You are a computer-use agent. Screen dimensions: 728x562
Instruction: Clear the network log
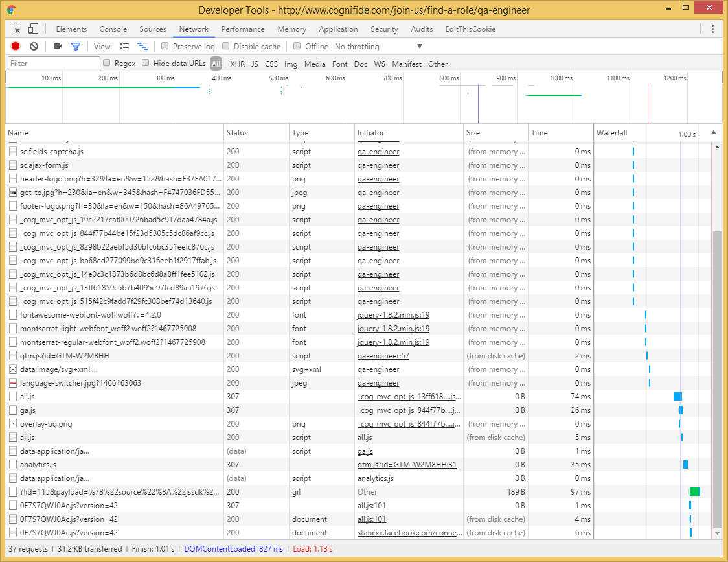(x=34, y=46)
